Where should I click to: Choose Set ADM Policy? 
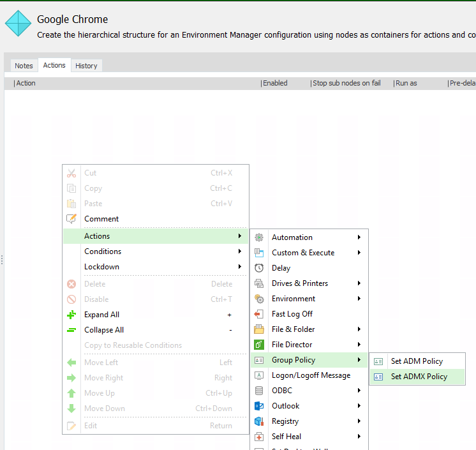coord(416,361)
